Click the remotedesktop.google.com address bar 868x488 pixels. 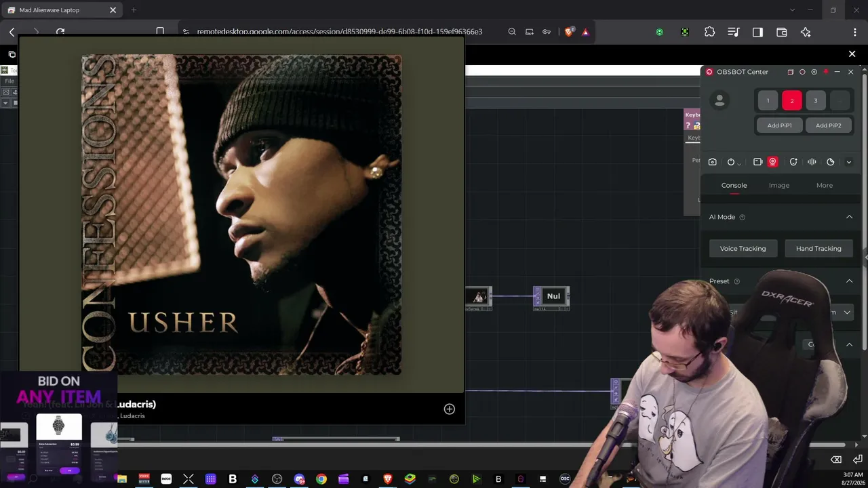click(x=339, y=32)
